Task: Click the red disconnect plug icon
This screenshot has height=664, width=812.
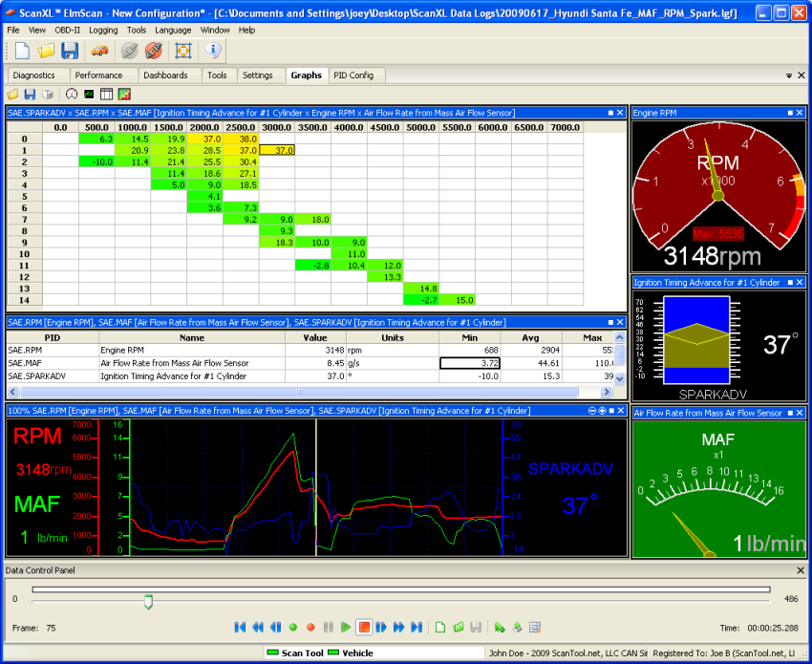Action: coord(153,51)
